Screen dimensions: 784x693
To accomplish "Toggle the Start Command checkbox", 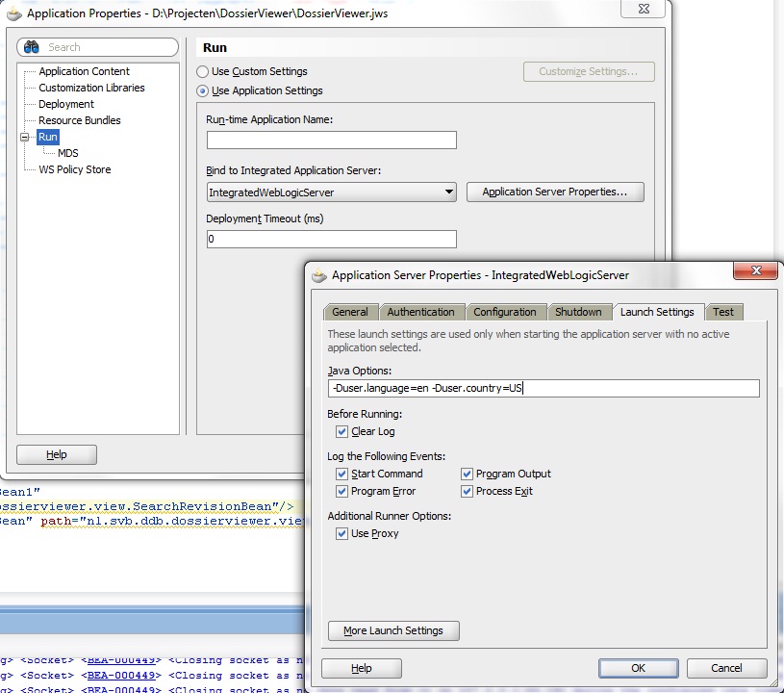I will (x=342, y=474).
